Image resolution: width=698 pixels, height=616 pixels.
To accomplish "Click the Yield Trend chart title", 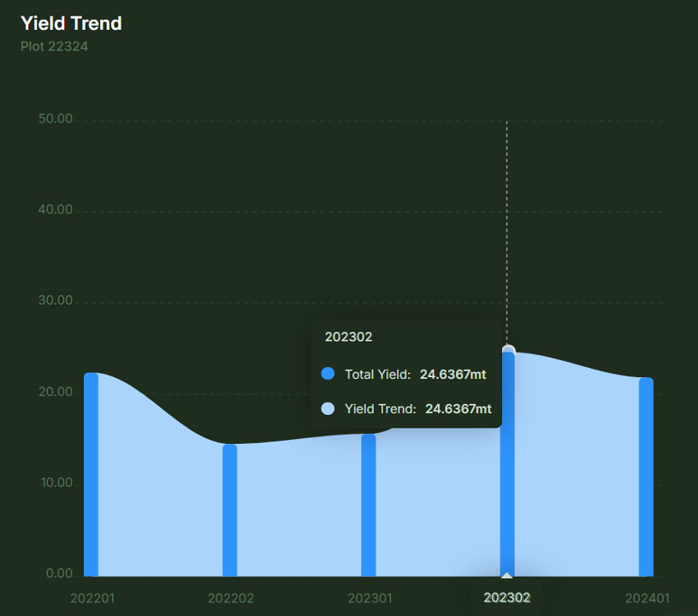I will 71,23.
